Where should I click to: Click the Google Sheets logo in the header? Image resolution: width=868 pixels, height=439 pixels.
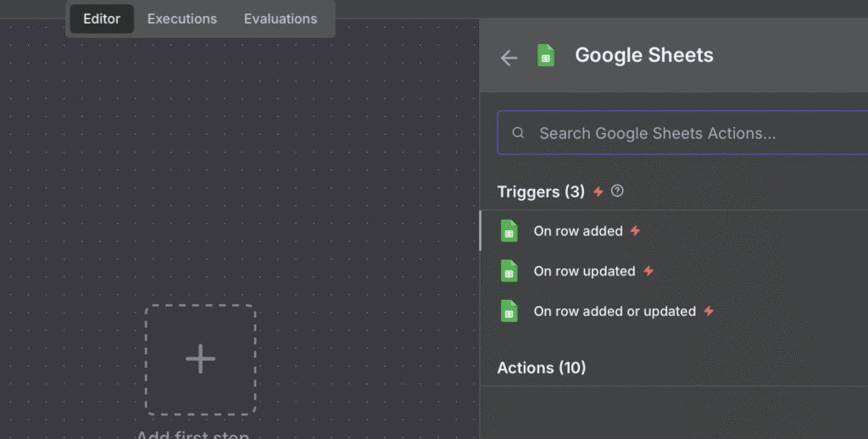point(546,56)
